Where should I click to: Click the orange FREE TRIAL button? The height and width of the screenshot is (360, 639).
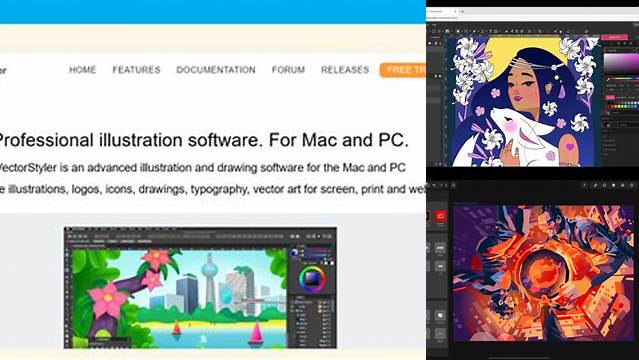click(x=403, y=70)
